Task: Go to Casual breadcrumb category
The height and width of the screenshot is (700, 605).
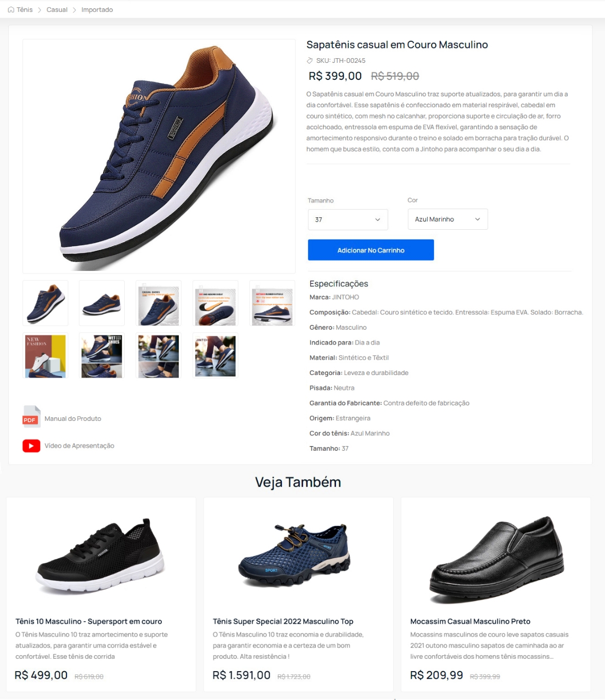Action: [x=57, y=10]
